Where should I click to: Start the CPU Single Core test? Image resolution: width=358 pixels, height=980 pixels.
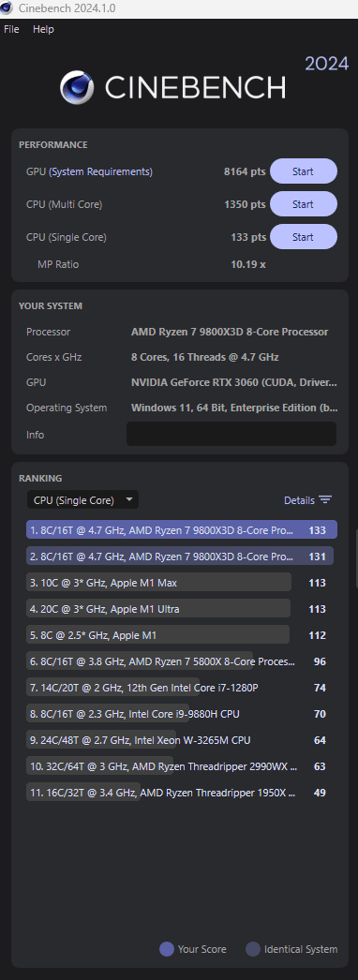(303, 237)
